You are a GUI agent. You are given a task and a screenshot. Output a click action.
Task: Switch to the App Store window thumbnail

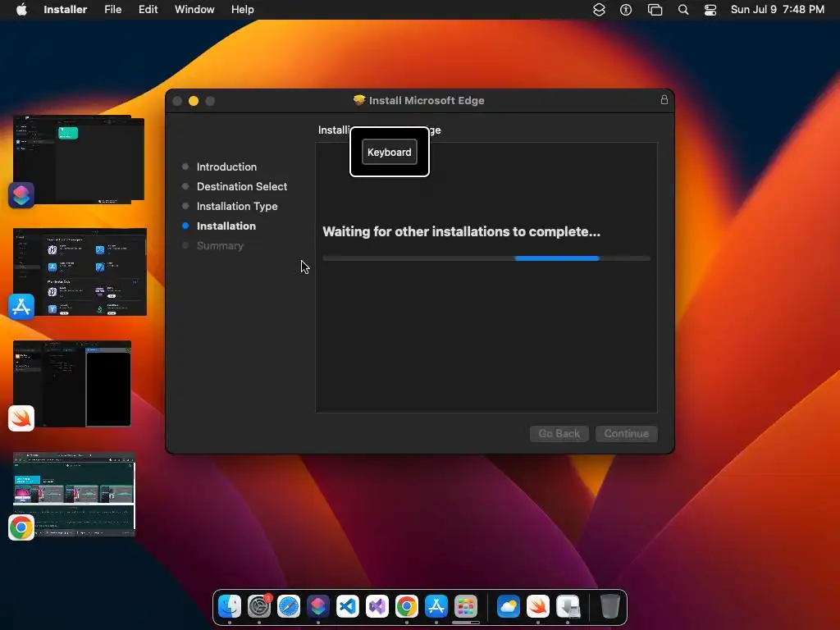pos(80,272)
